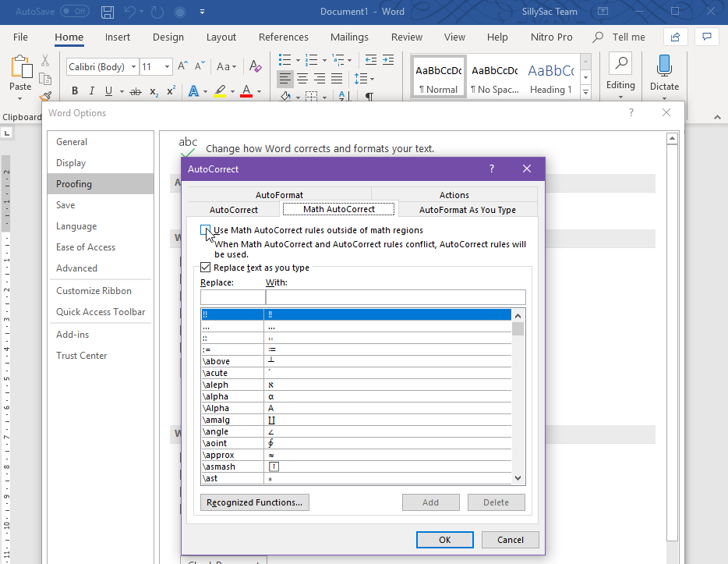Click the Save floppy disk icon
The image size is (728, 564).
pyautogui.click(x=108, y=12)
